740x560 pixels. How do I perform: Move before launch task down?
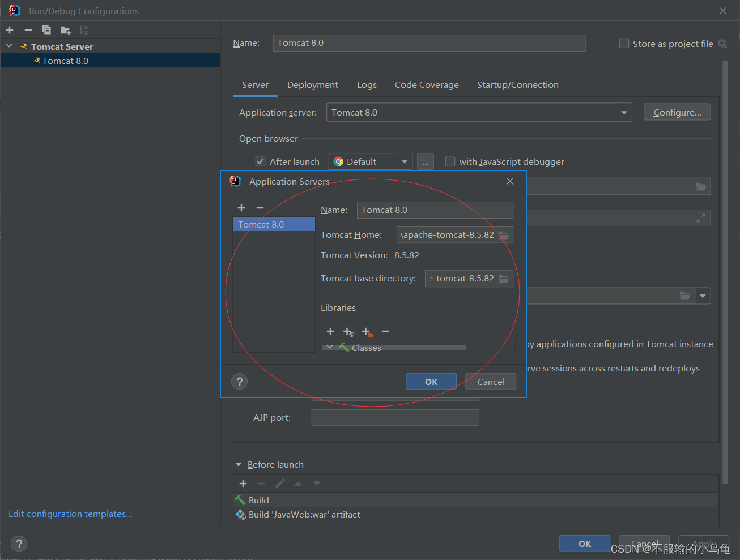pyautogui.click(x=317, y=484)
